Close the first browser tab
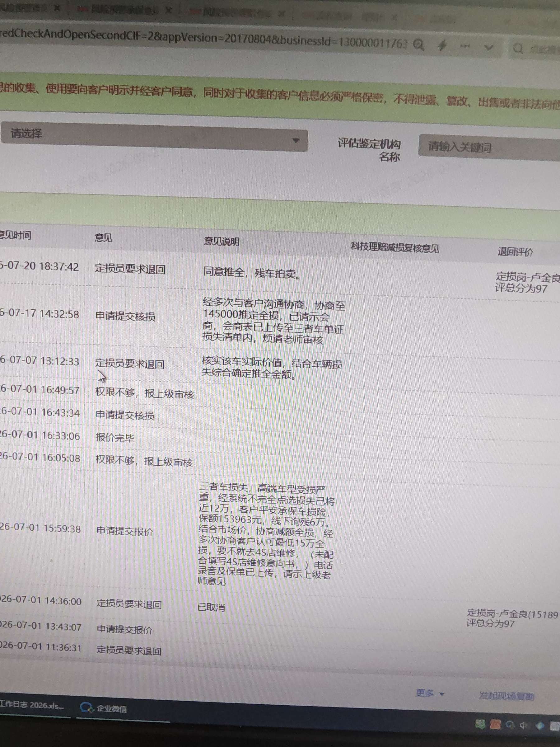 pyautogui.click(x=57, y=8)
